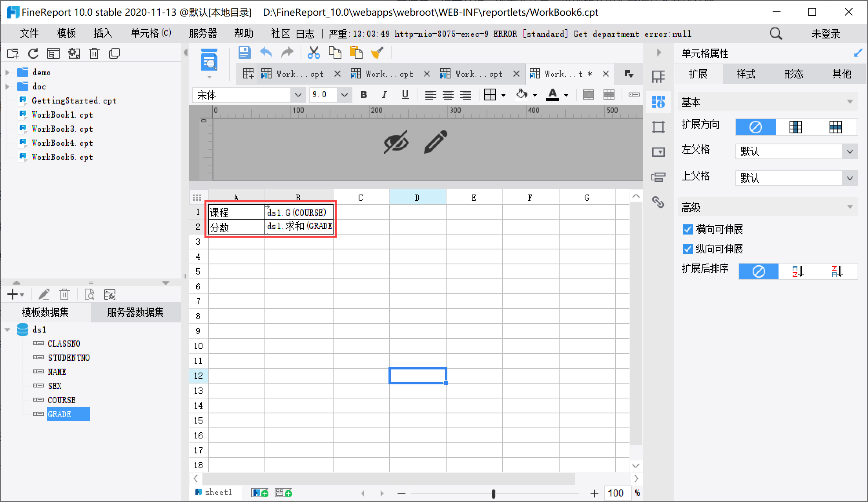Open the hyperlink chain icon in sidebar
Image resolution: width=868 pixels, height=502 pixels.
tap(658, 202)
